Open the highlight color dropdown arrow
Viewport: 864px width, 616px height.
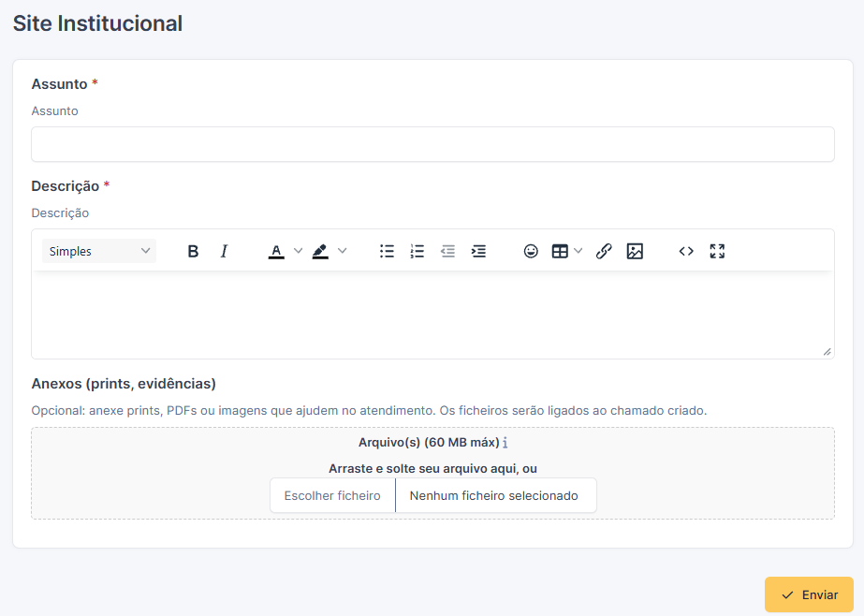click(x=343, y=251)
